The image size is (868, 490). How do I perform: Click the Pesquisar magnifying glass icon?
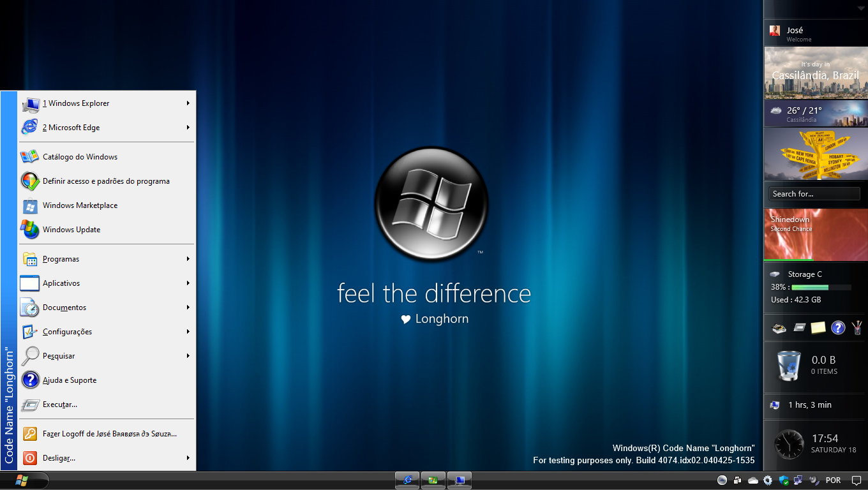(x=30, y=356)
